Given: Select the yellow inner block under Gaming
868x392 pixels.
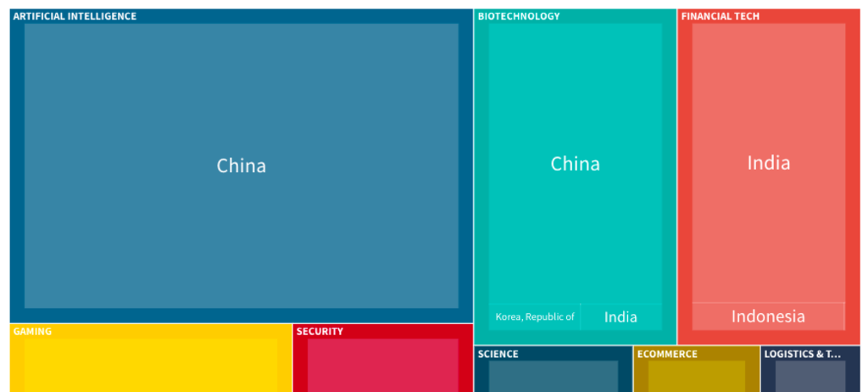Looking at the screenshot, I should coord(151,366).
